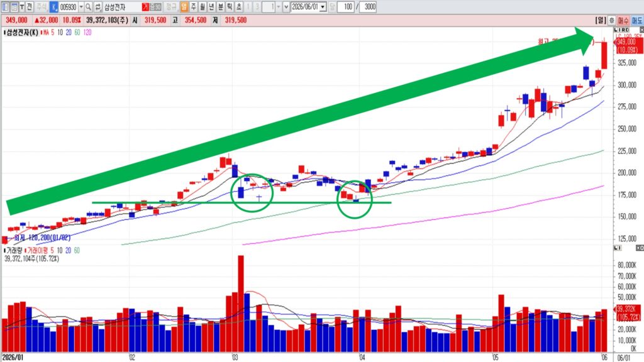644x362 pixels.
Task: Click the total count field showing 3000
Action: [367, 7]
